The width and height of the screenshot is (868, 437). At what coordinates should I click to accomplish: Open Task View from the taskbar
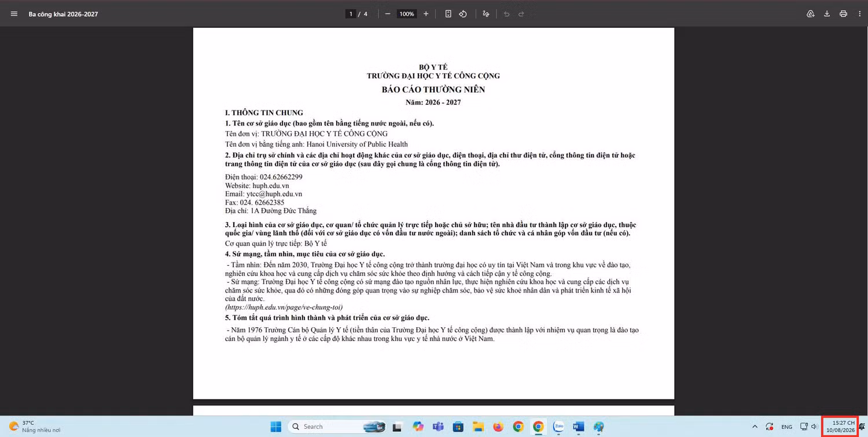click(398, 427)
